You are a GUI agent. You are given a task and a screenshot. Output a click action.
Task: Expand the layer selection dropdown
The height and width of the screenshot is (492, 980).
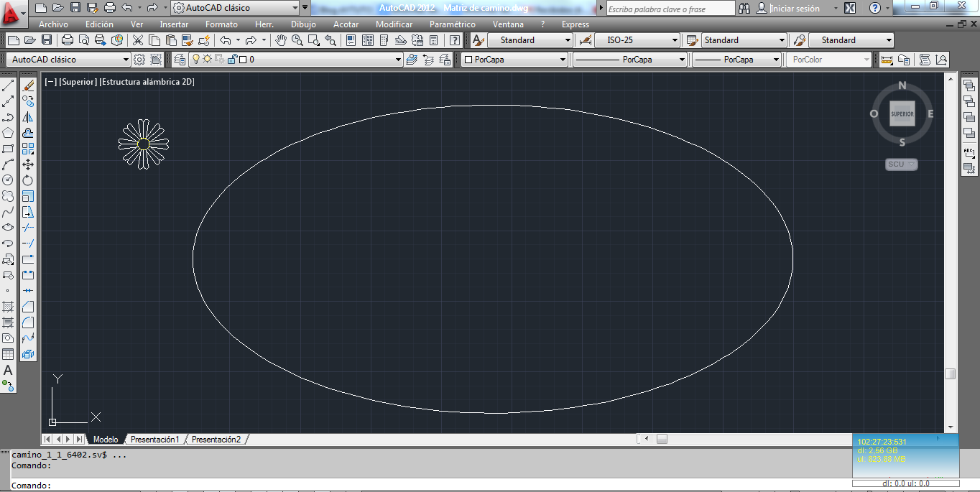point(398,60)
